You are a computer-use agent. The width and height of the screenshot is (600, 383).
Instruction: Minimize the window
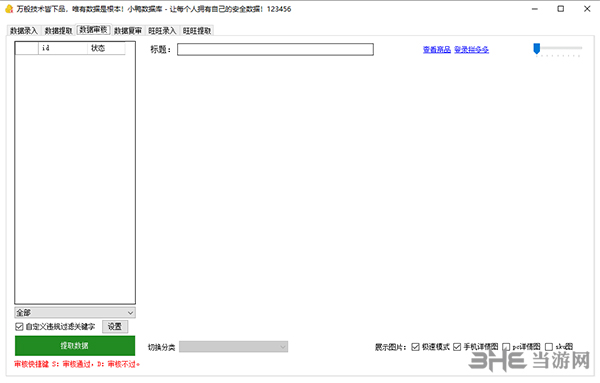click(x=535, y=9)
